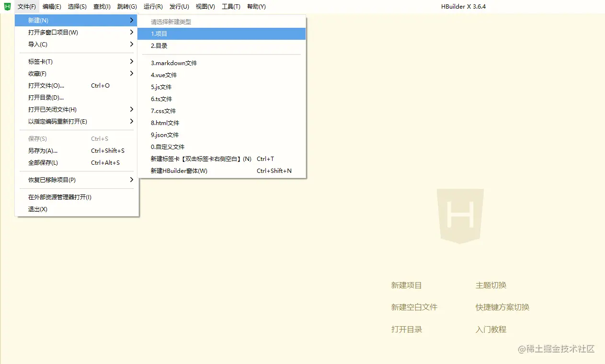This screenshot has width=605, height=364.
Task: Select 退出(X) to quit
Action: tap(77, 209)
